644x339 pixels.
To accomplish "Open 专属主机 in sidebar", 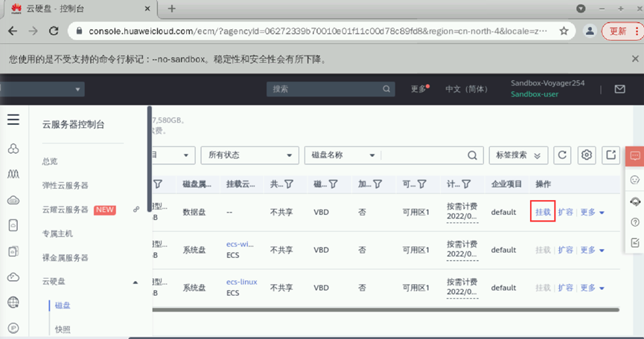I will click(57, 233).
